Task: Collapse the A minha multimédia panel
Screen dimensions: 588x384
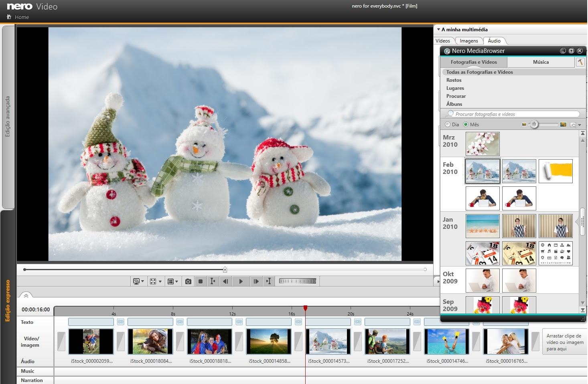Action: click(438, 29)
